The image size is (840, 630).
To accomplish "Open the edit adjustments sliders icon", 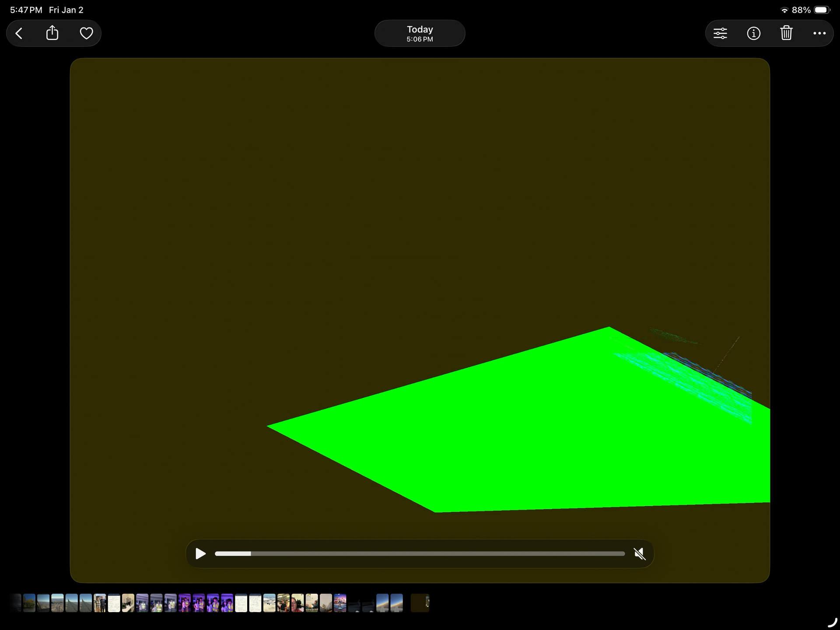I will [x=720, y=33].
